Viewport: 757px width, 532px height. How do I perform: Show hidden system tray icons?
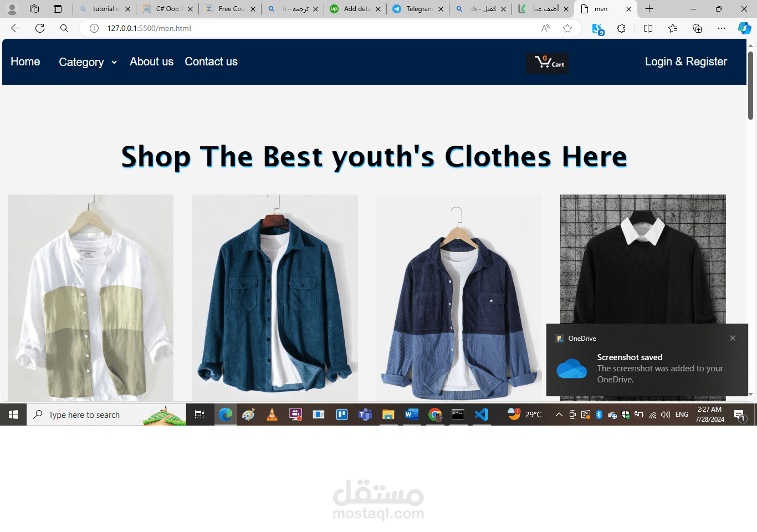[x=559, y=415]
